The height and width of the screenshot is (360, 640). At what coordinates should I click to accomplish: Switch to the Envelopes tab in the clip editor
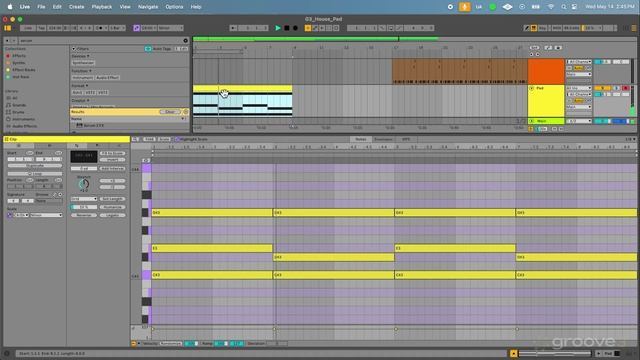383,139
